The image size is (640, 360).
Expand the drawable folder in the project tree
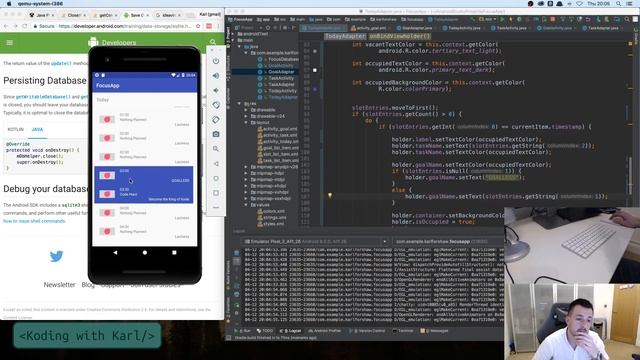(246, 110)
